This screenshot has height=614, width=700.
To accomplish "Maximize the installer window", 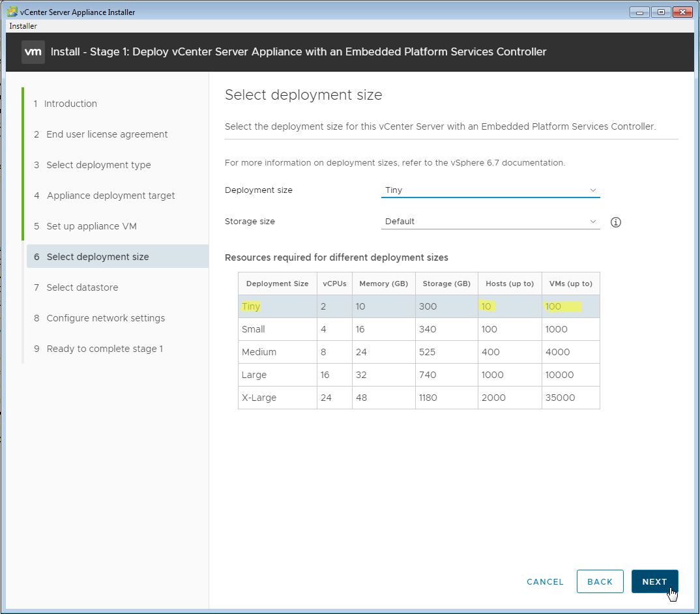I will point(661,12).
